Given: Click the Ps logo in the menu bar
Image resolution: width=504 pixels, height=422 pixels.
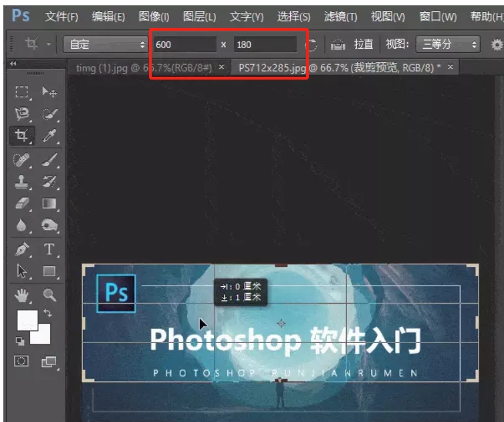Looking at the screenshot, I should pyautogui.click(x=21, y=15).
